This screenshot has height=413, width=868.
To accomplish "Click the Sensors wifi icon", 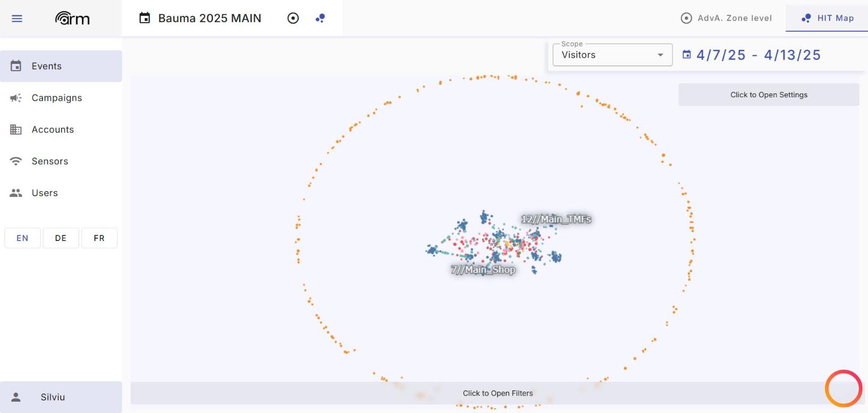I will pyautogui.click(x=16, y=161).
